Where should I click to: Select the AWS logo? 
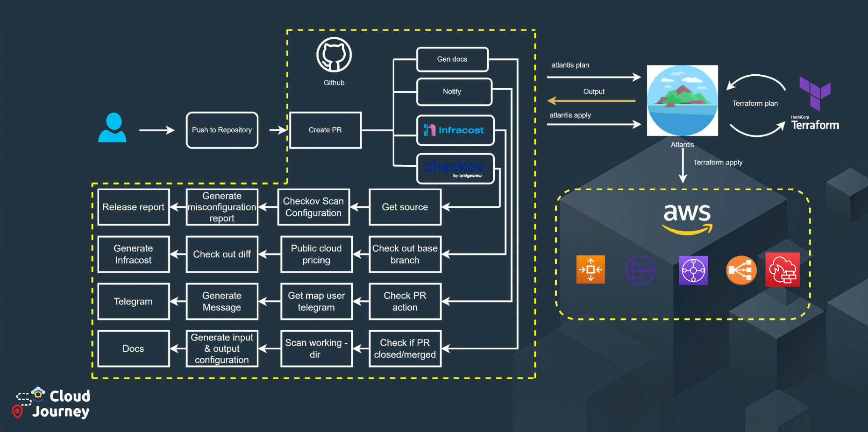tap(687, 219)
